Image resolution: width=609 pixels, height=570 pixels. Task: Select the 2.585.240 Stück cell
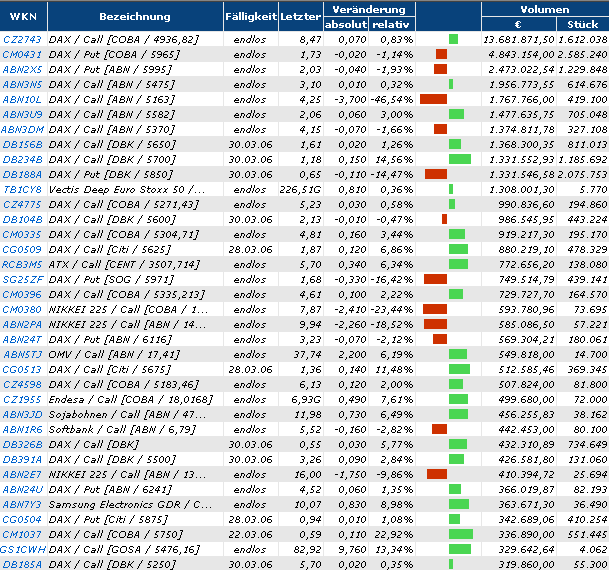(x=583, y=54)
